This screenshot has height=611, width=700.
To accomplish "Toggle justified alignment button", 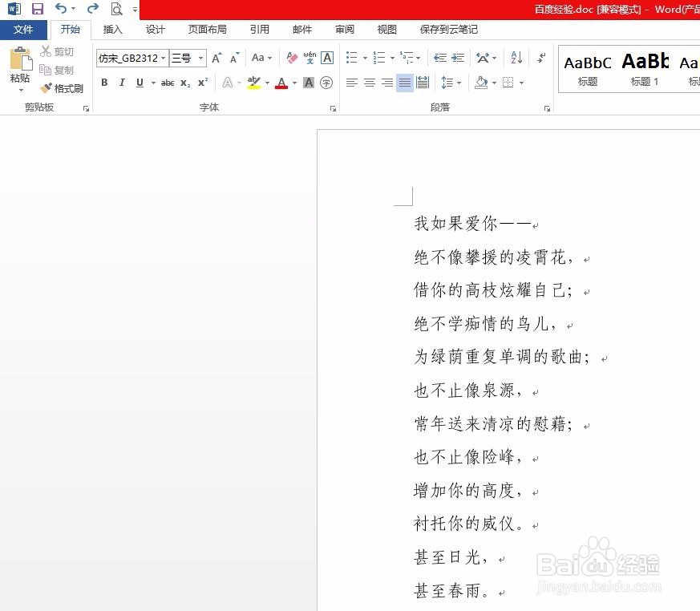I will coord(404,83).
